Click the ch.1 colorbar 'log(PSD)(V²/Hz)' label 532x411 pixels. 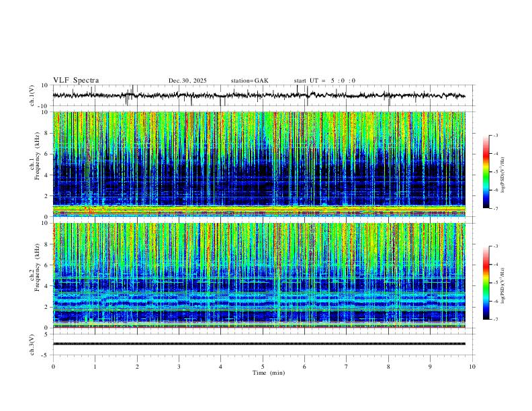(x=503, y=175)
